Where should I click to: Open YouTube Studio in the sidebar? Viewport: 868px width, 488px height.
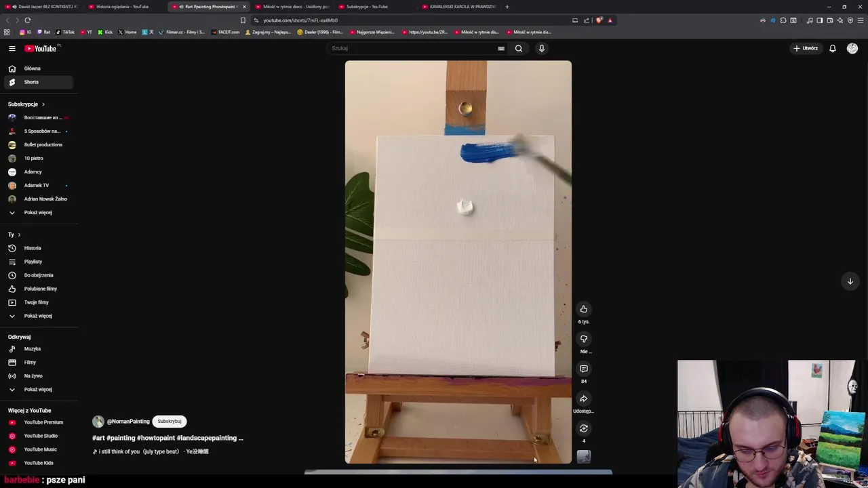tap(38, 436)
